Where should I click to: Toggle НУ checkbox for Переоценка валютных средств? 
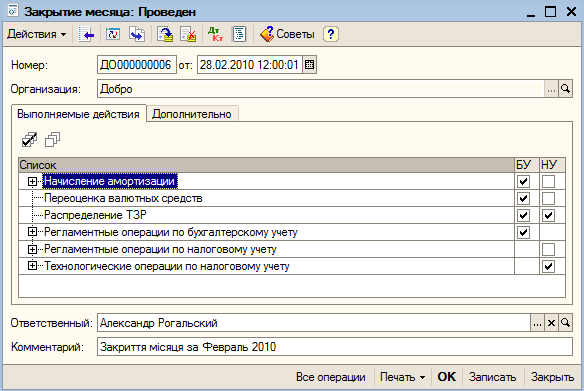548,198
